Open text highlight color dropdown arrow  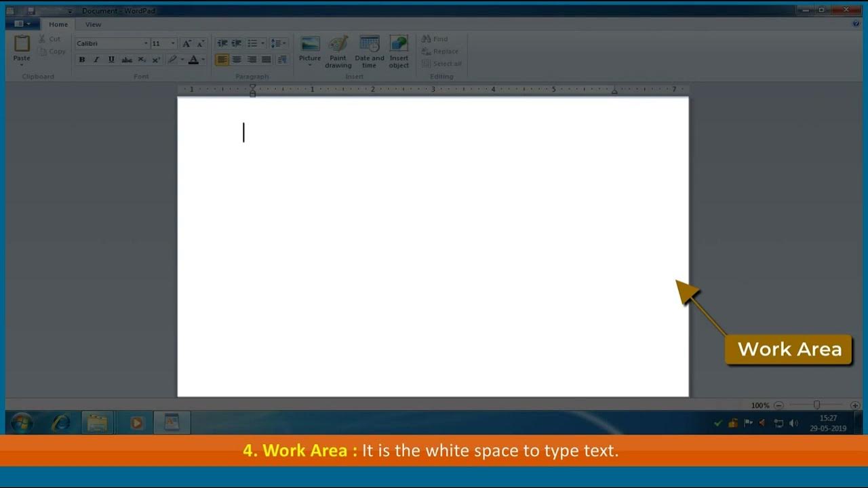click(182, 60)
